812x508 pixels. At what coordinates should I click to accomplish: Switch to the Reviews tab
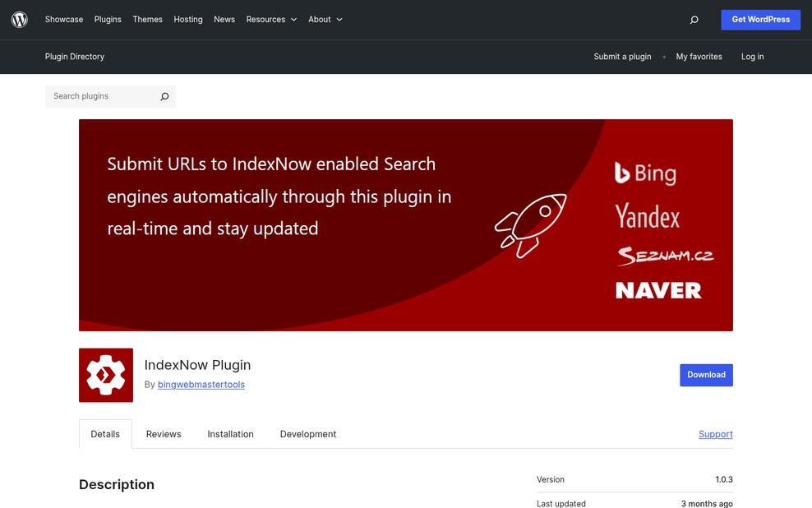pyautogui.click(x=164, y=434)
